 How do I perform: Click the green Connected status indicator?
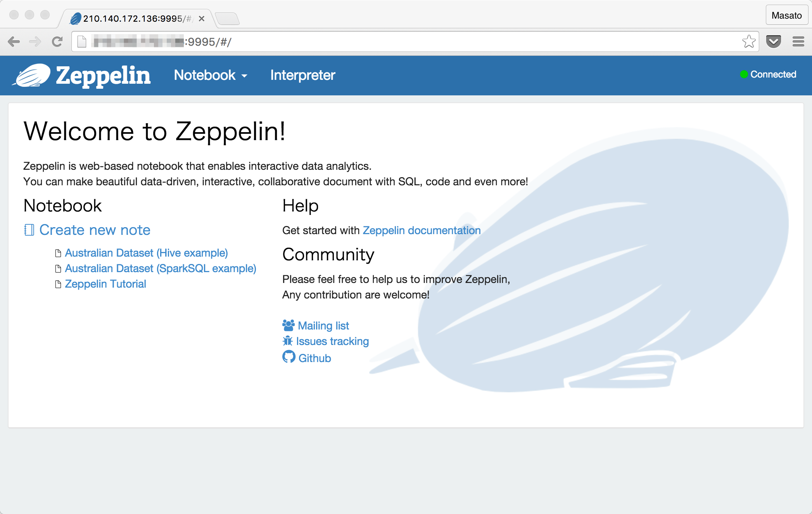click(743, 74)
